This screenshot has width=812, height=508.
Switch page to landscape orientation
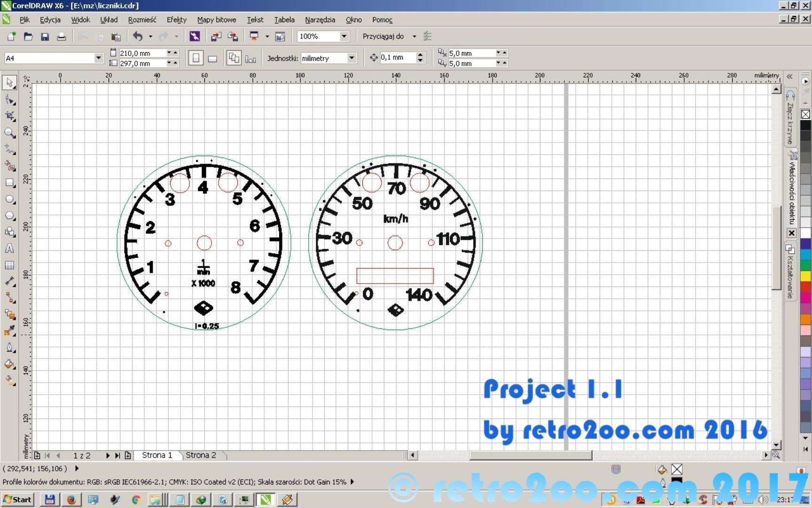pos(212,58)
